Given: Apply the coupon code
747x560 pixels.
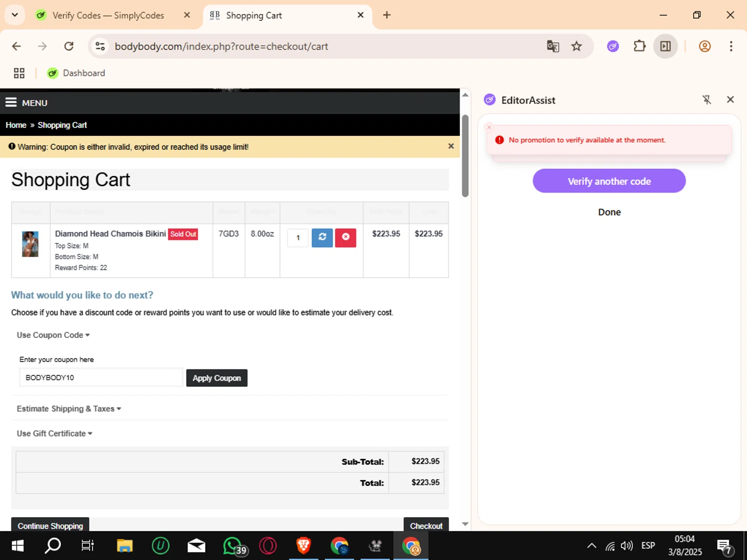Looking at the screenshot, I should click(x=217, y=378).
